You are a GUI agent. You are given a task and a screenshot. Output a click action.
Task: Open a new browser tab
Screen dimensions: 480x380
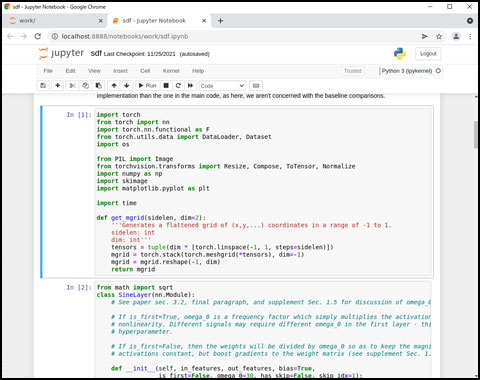[x=220, y=21]
